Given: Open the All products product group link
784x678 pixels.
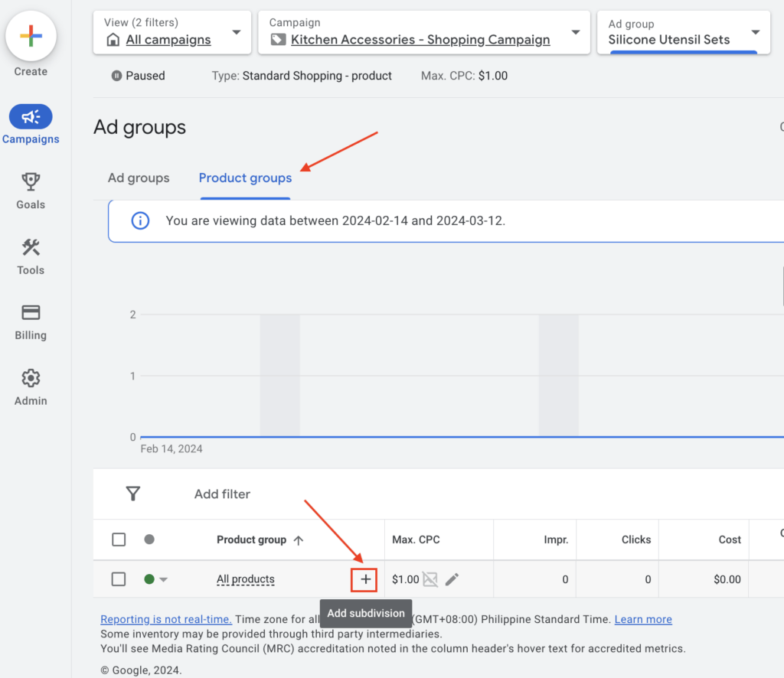Looking at the screenshot, I should 246,579.
